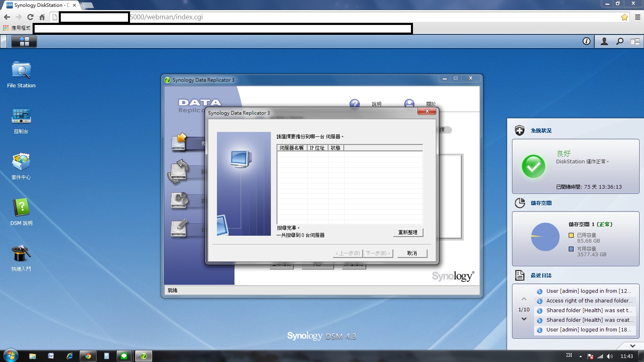Viewport: 644px width, 362px height.
Task: Go to Chrome home page
Action: coord(42,17)
